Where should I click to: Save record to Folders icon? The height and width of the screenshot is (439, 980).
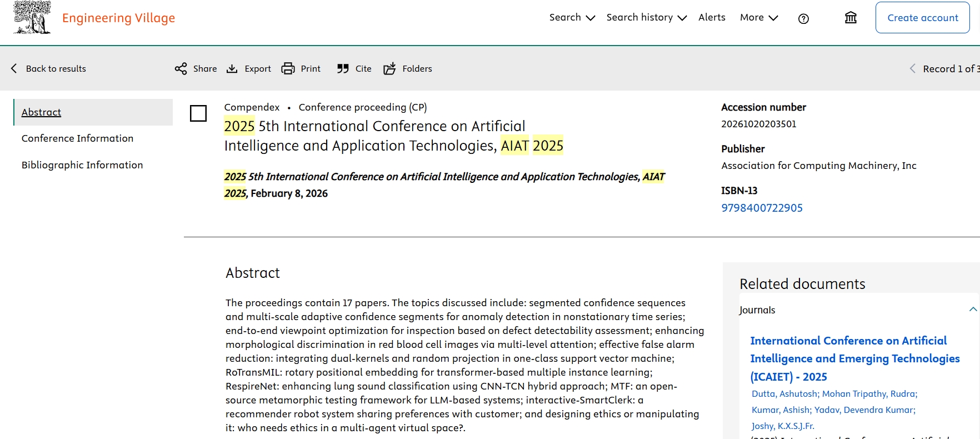pyautogui.click(x=389, y=69)
